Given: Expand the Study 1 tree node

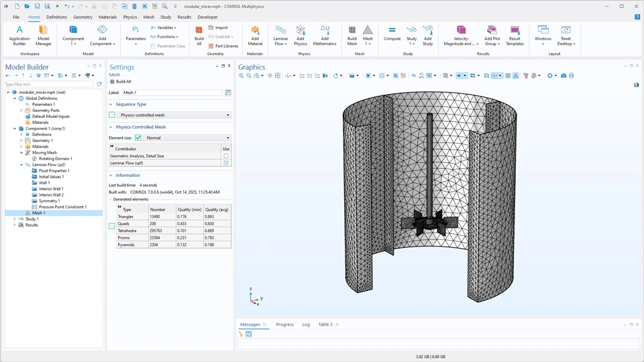Looking at the screenshot, I should (15, 219).
